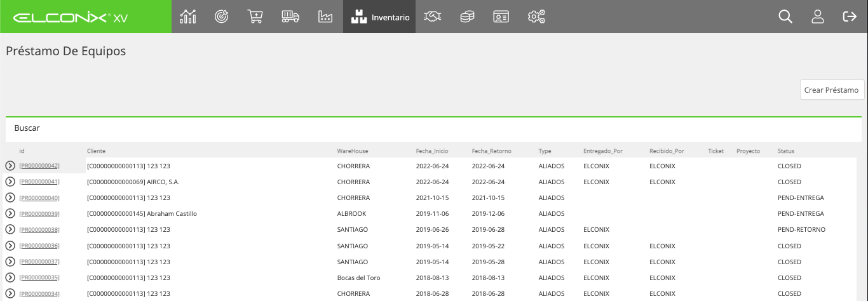Open the factory production icon
868x301 pixels.
[325, 17]
